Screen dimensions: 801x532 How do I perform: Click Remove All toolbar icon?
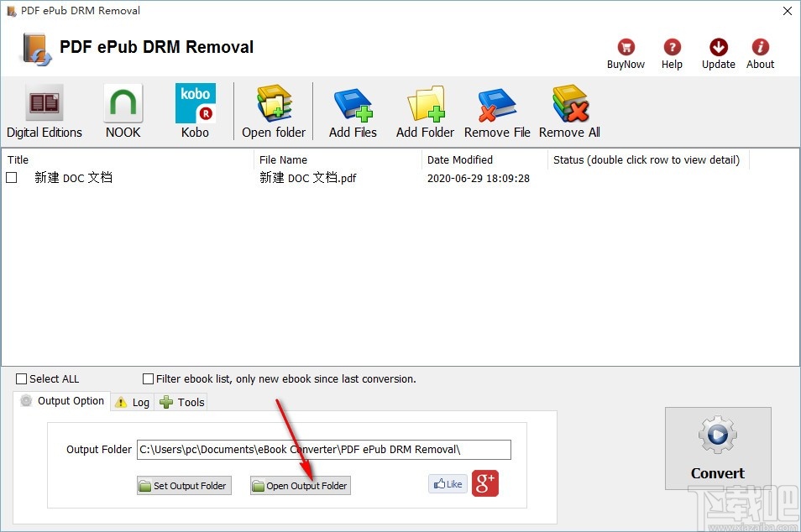(x=569, y=112)
